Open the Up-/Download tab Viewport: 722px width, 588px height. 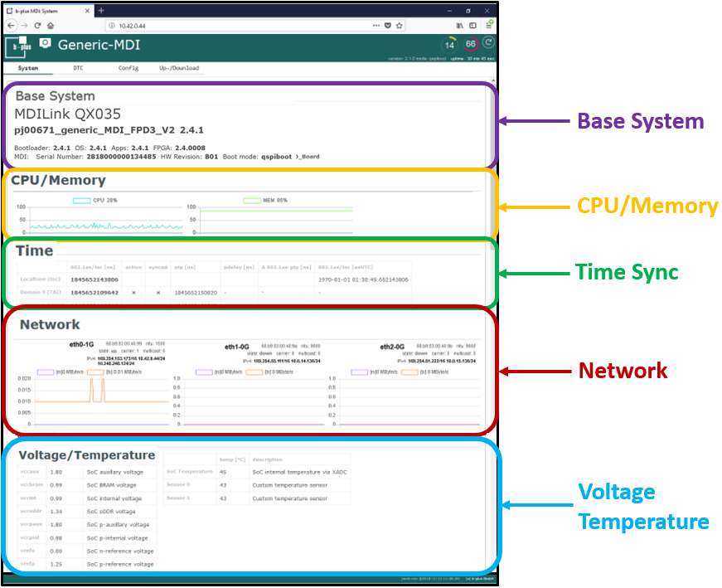click(179, 68)
